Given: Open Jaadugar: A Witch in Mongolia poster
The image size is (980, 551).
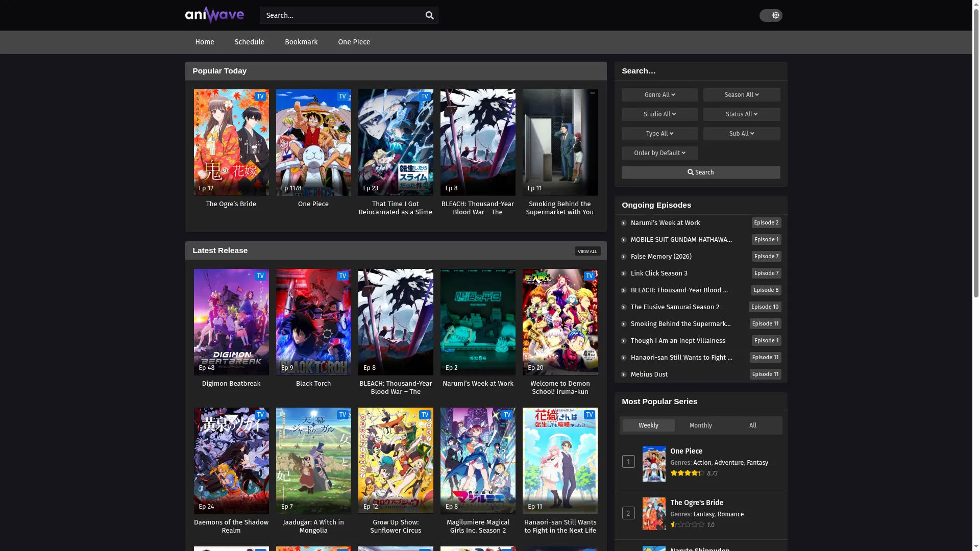Looking at the screenshot, I should pos(313,461).
